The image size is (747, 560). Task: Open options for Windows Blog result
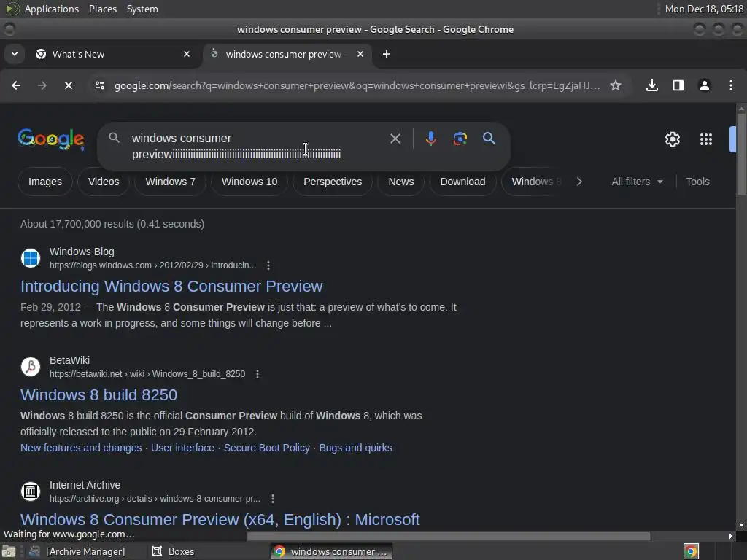268,265
